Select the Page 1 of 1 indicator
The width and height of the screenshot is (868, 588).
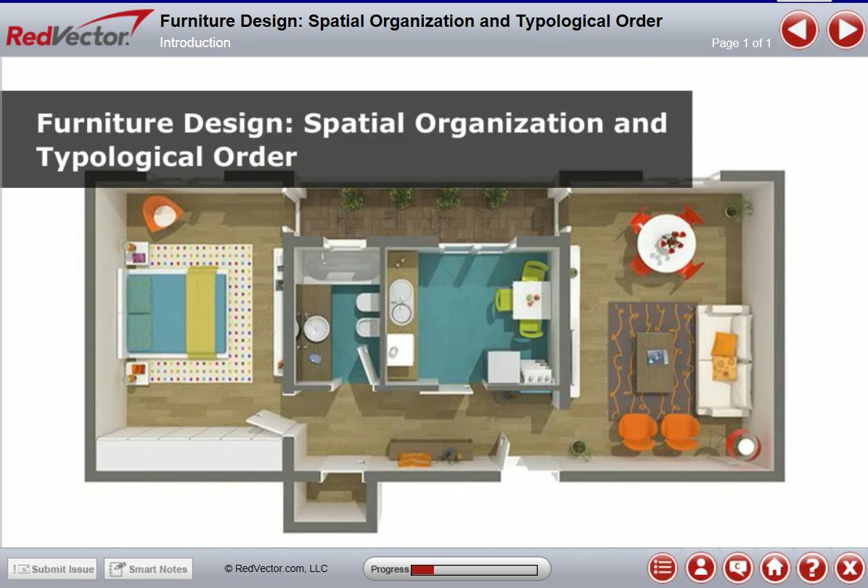[x=743, y=44]
